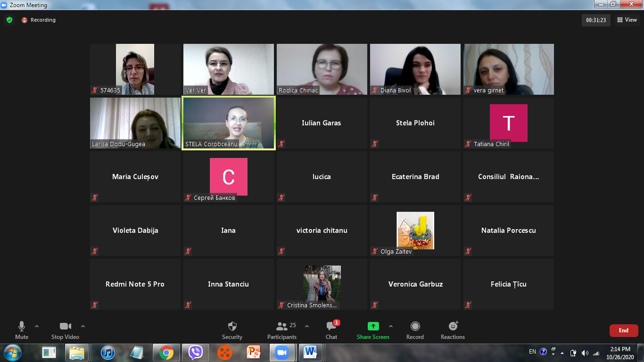Expand video options arrow beside Stop Video
Viewport: 644px width, 362px height.
click(83, 326)
